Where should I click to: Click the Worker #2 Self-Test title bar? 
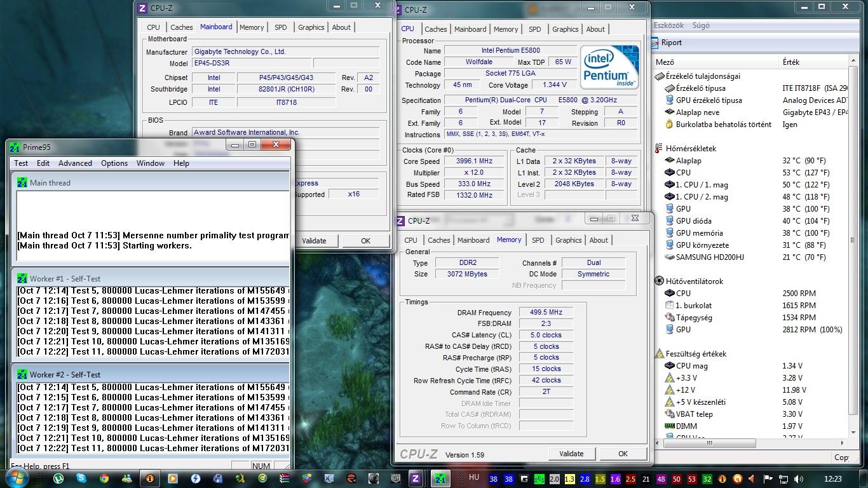pos(151,374)
